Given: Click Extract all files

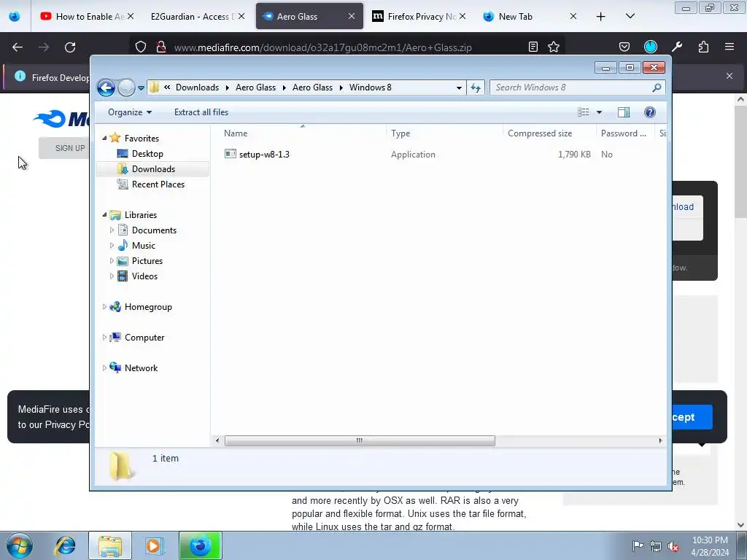Looking at the screenshot, I should click(x=201, y=112).
